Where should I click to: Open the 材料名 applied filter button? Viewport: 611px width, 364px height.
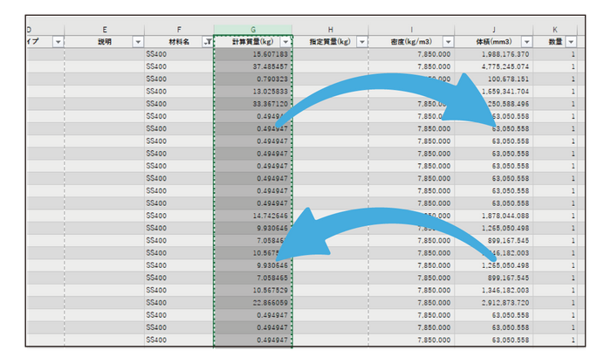(207, 42)
